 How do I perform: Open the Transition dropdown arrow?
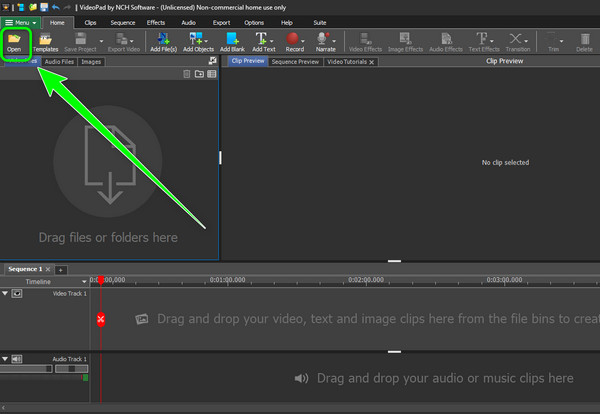(x=526, y=41)
